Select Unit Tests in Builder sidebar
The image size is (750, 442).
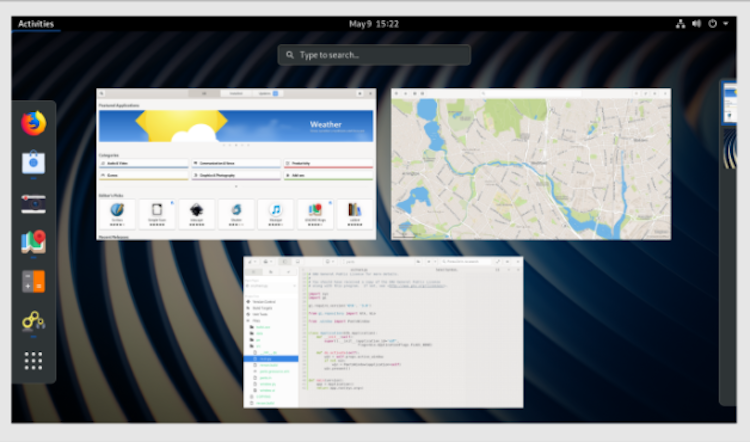260,314
